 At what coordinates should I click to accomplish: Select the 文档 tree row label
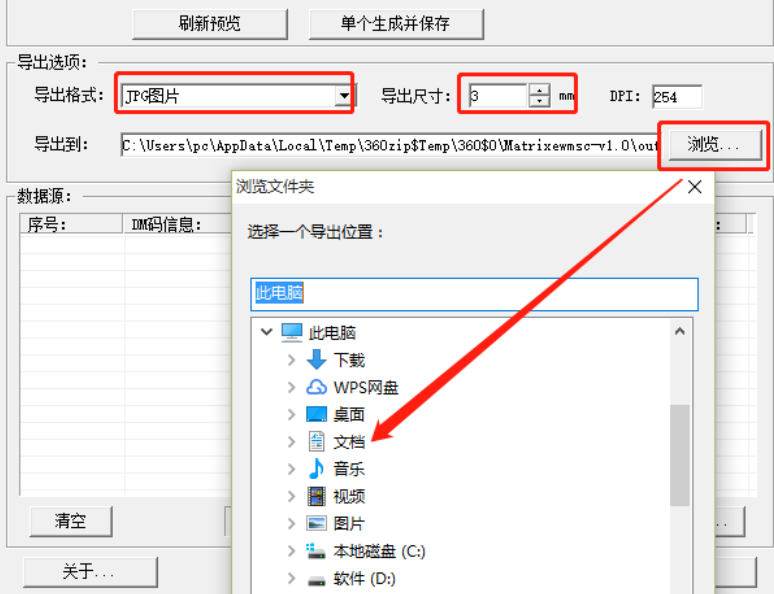coord(349,442)
